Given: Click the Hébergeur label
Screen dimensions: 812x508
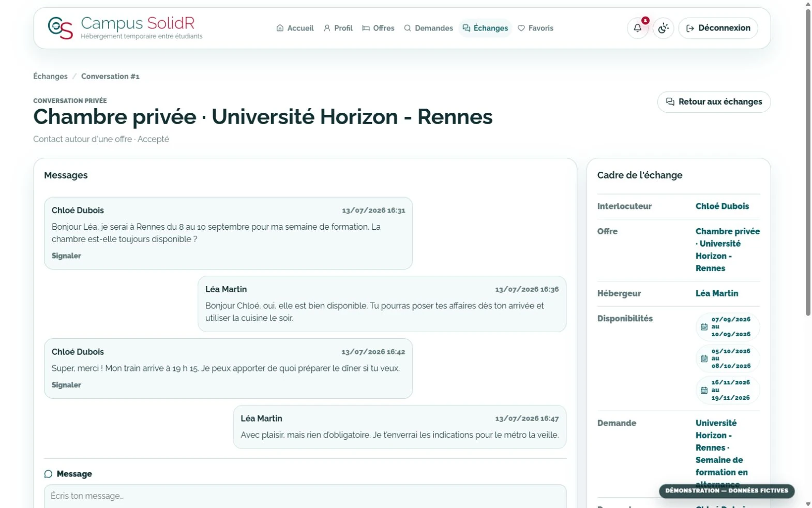Looking at the screenshot, I should (619, 293).
